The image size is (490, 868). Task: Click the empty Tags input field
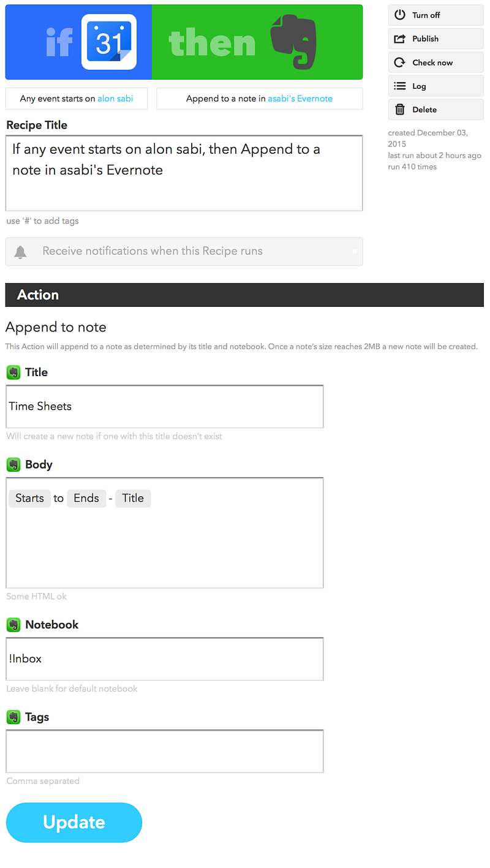point(165,751)
